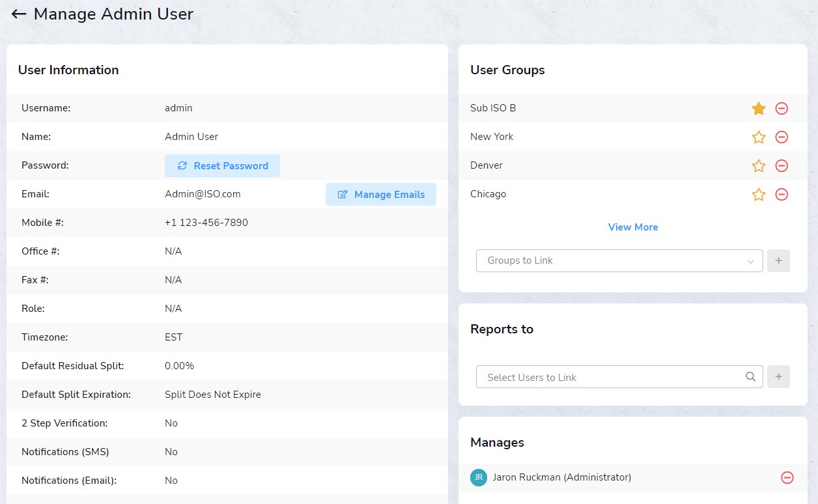Click the search icon in Select Users field
The image size is (818, 504).
tap(750, 377)
